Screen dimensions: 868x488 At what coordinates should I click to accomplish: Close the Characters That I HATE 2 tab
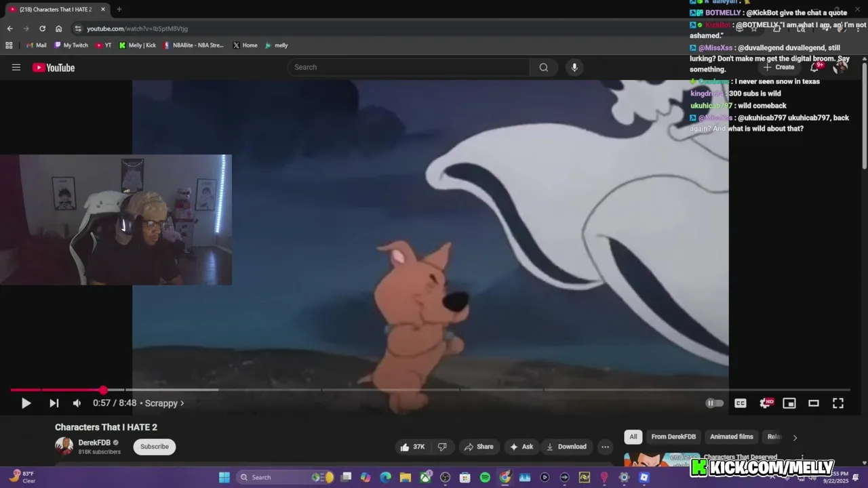pyautogui.click(x=103, y=9)
